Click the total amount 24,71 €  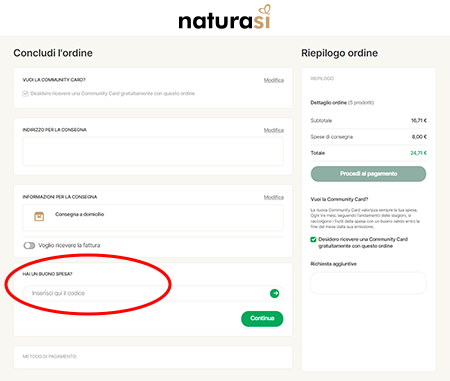click(418, 153)
